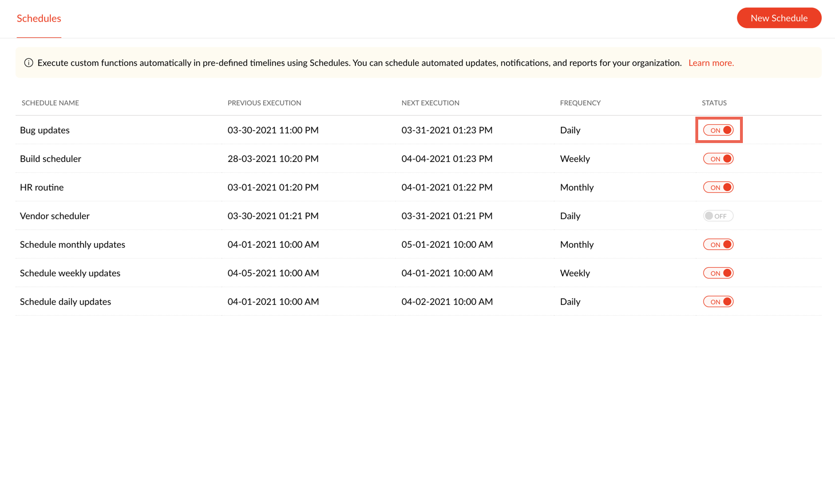Select previous execution 03-30-2021 11:00 PM
This screenshot has height=504, width=835.
273,130
